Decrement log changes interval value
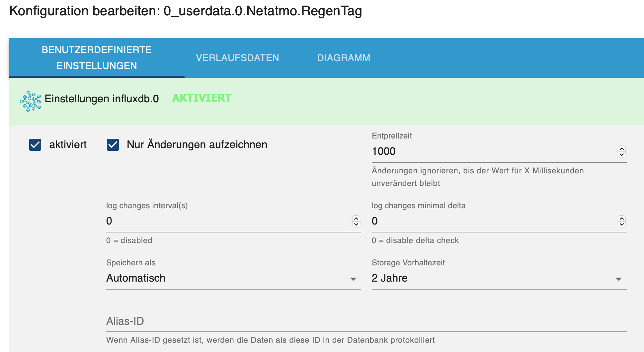644x352 pixels. click(x=356, y=224)
